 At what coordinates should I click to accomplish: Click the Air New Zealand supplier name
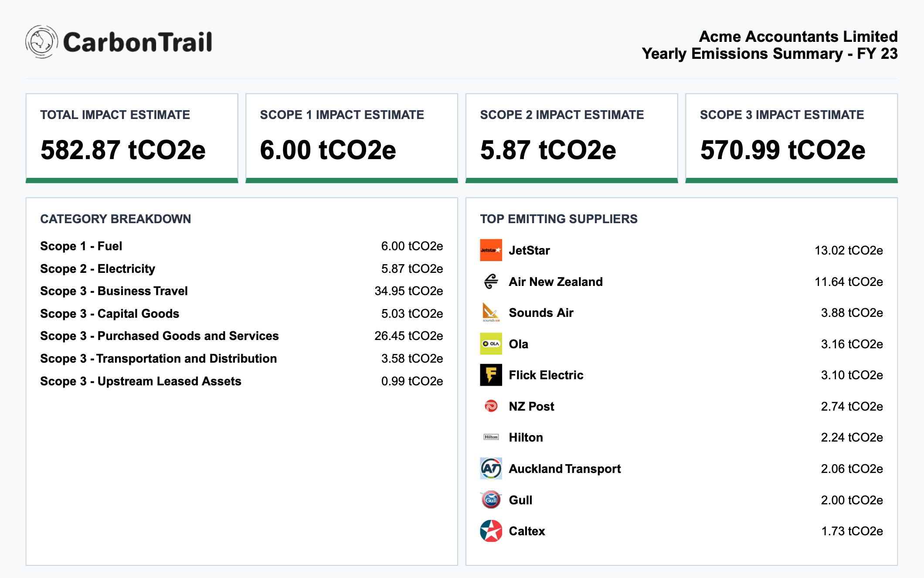[x=556, y=282]
